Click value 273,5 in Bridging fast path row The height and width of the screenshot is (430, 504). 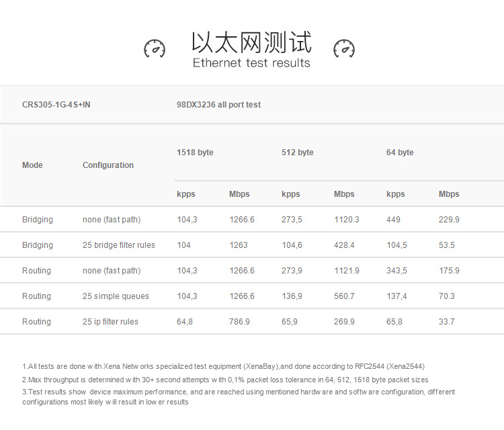292,220
